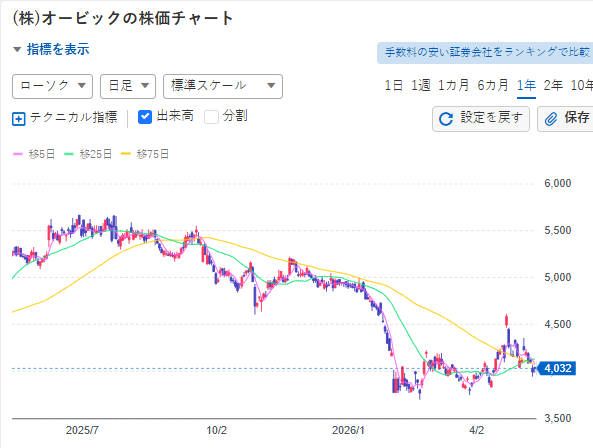Click the 3,500 price axis label
Viewport: 593px width, 448px height.
click(x=557, y=418)
